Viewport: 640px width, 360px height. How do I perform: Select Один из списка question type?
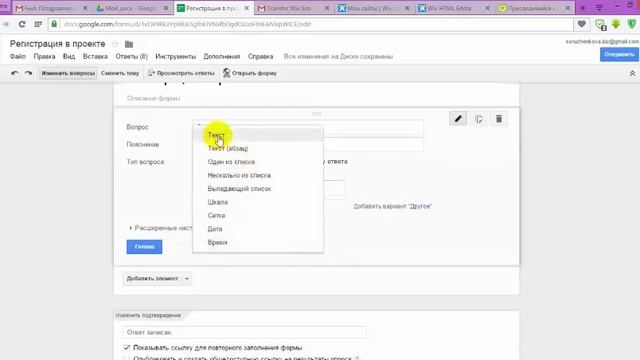258,162
